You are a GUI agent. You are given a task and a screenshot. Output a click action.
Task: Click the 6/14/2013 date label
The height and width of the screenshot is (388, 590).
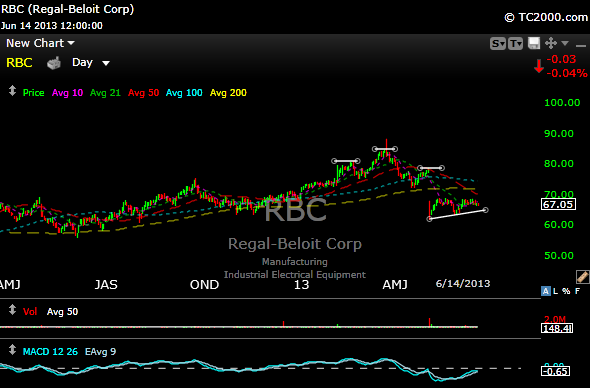463,283
